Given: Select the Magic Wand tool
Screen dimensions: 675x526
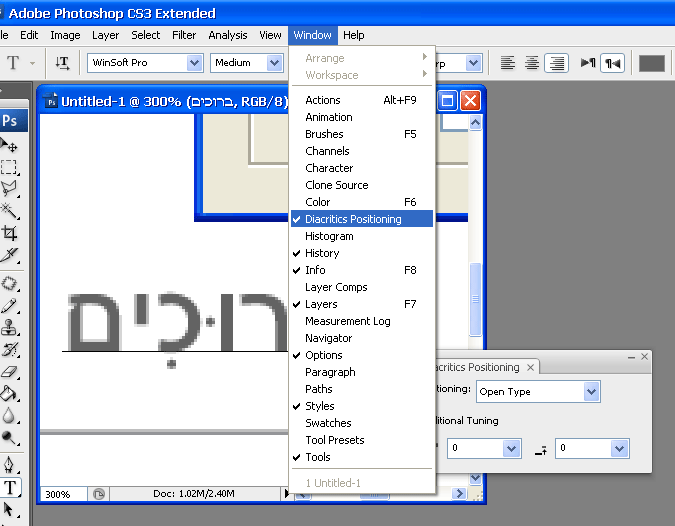Looking at the screenshot, I should (x=9, y=210).
